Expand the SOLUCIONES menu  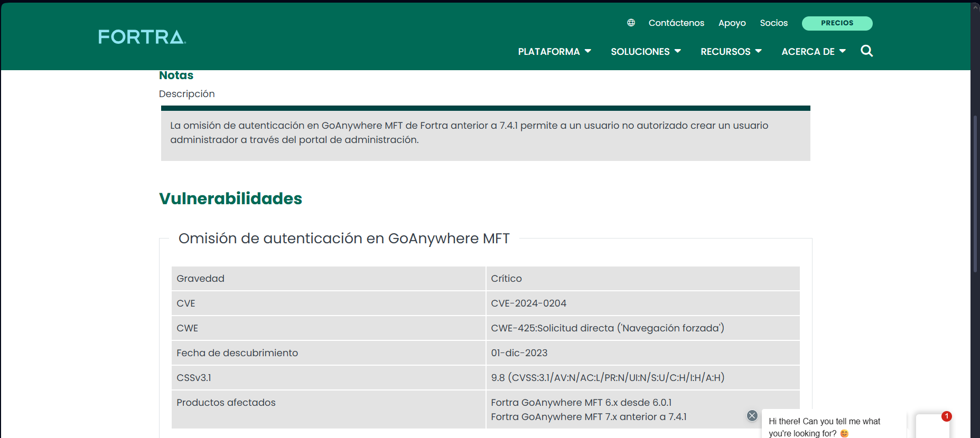(x=646, y=52)
